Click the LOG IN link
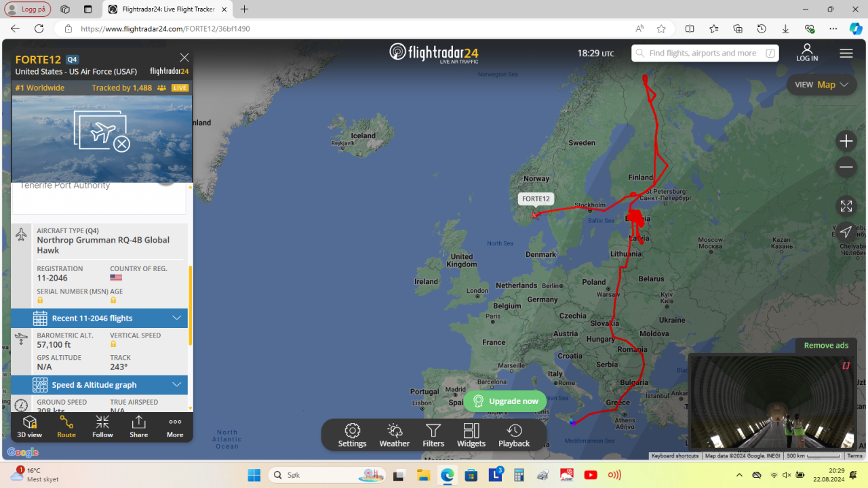 tap(807, 54)
